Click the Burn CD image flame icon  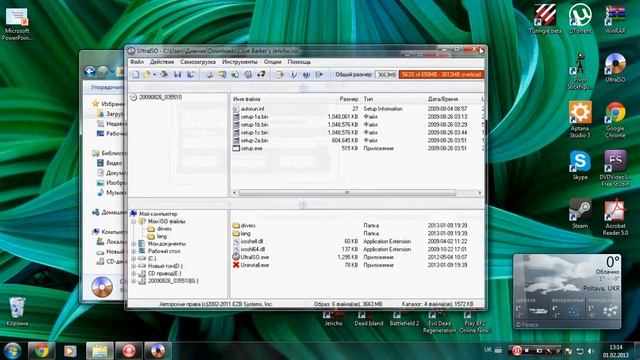pos(261,75)
